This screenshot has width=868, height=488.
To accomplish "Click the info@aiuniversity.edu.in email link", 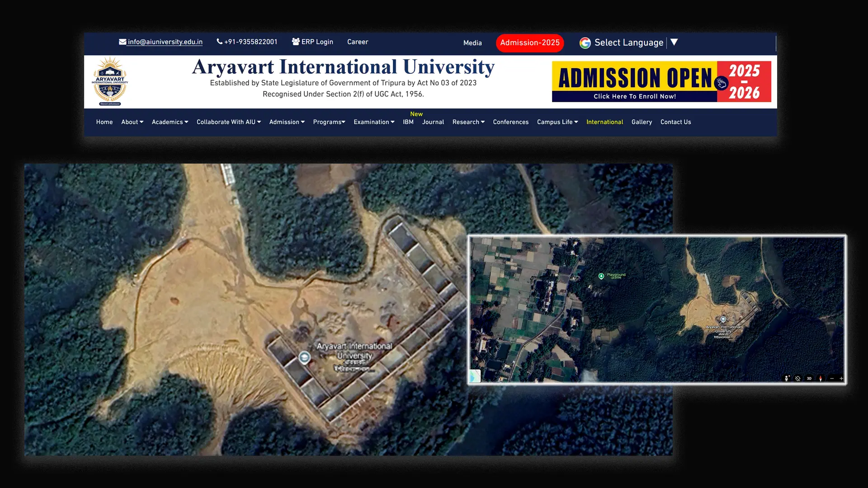I will 165,42.
